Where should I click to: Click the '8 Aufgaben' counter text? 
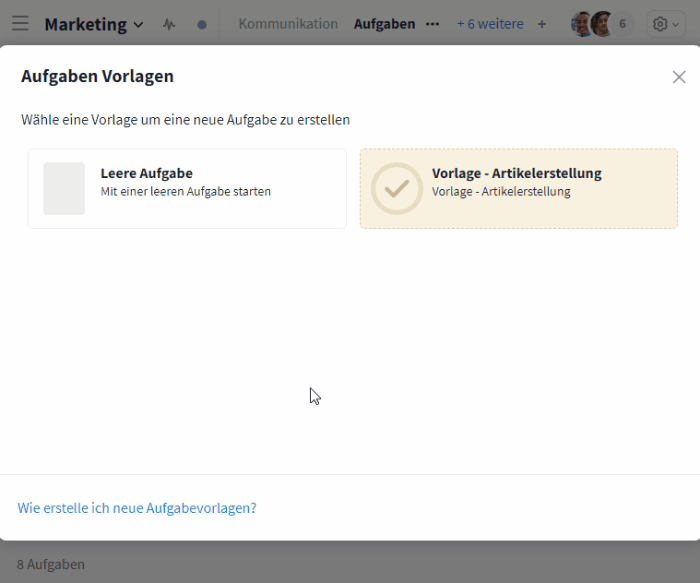point(50,564)
